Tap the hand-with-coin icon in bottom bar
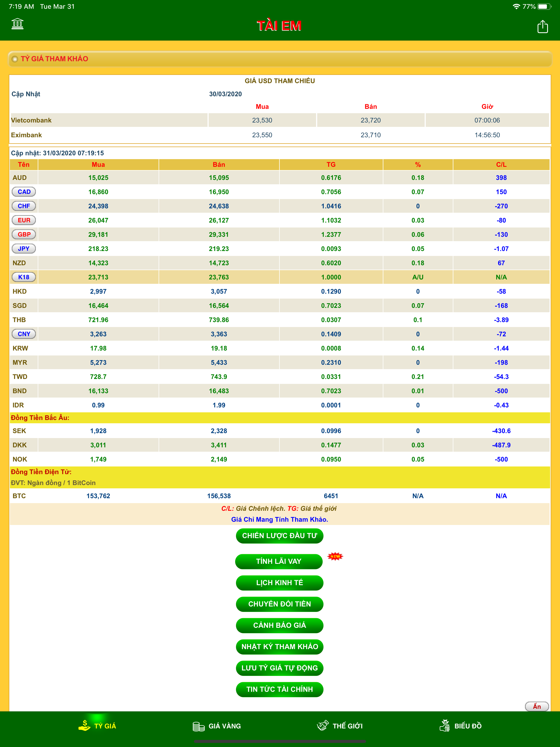 coord(84,725)
